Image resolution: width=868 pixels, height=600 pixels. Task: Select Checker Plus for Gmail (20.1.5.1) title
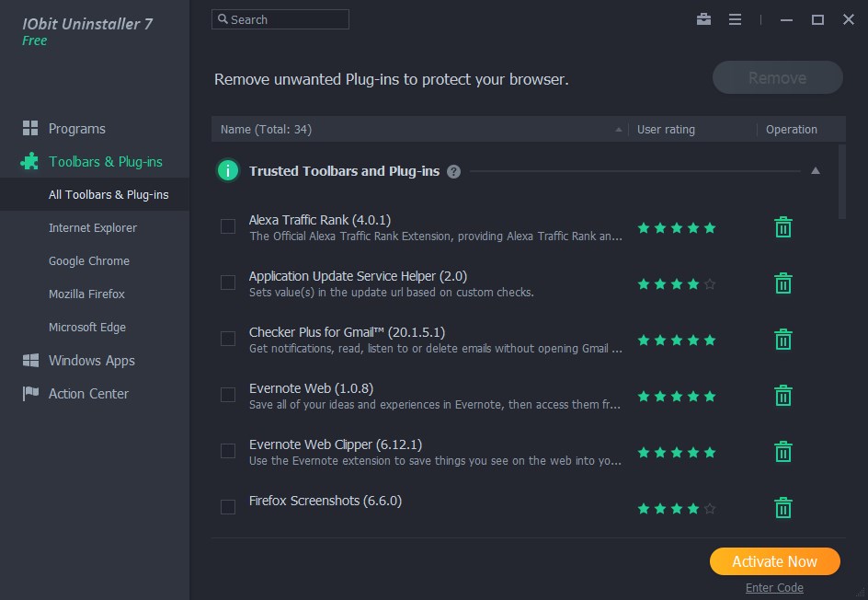click(x=347, y=332)
